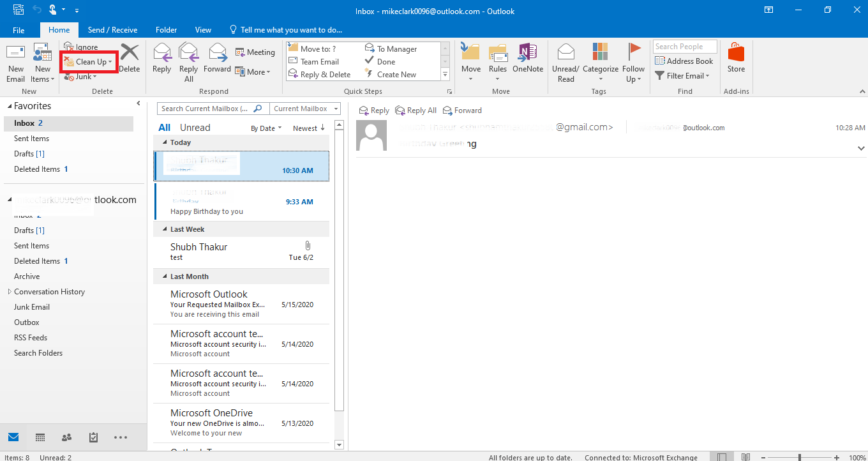This screenshot has height=461, width=868.
Task: Select Inbox in Favorites
Action: (x=68, y=123)
